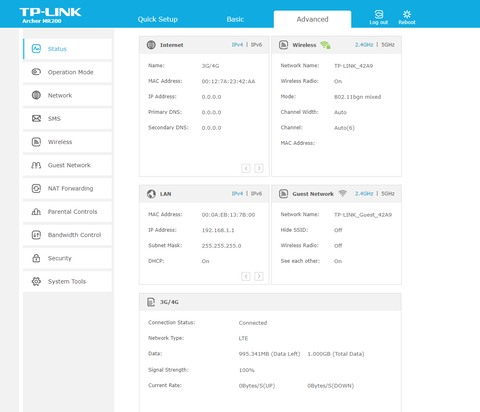
Task: Click next arrow in the Internet panel
Action: (259, 168)
